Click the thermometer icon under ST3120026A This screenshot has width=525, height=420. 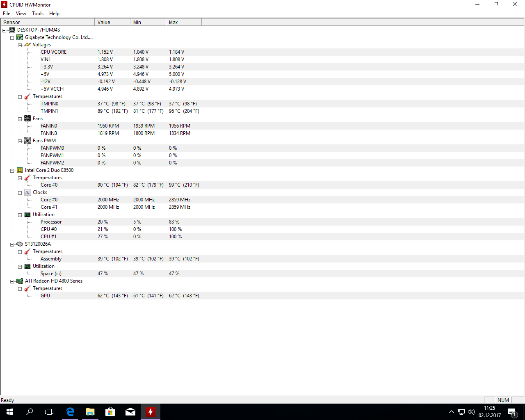(27, 251)
